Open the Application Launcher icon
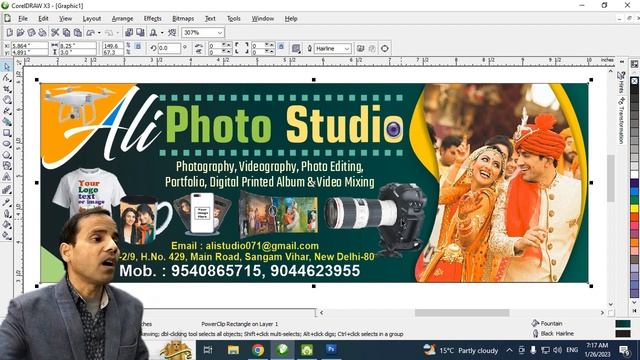This screenshot has width=640, height=360. point(153,32)
